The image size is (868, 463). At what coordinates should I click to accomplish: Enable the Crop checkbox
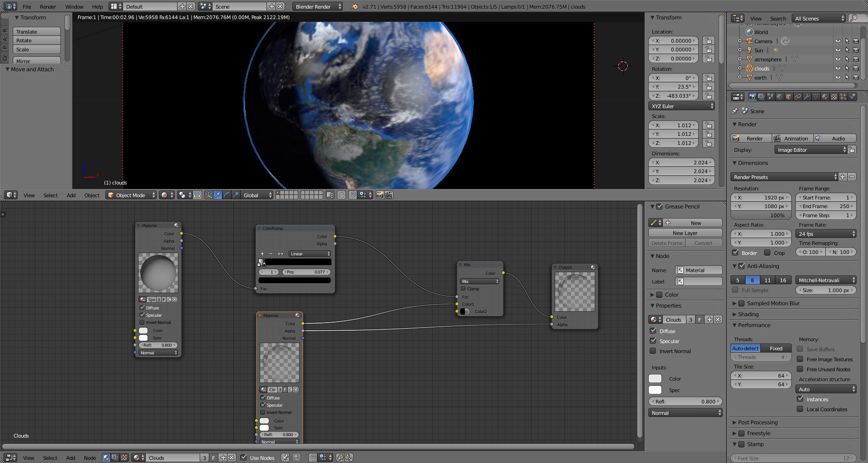click(767, 253)
